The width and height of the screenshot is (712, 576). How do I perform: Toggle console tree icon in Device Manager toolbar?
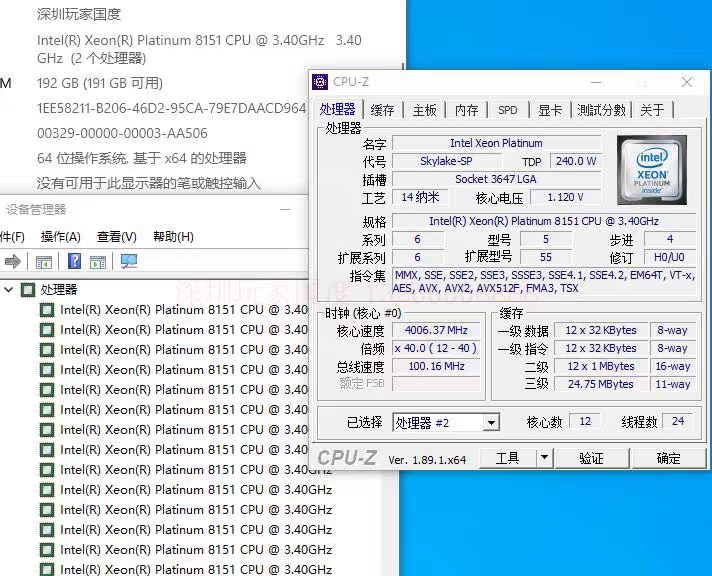click(44, 262)
